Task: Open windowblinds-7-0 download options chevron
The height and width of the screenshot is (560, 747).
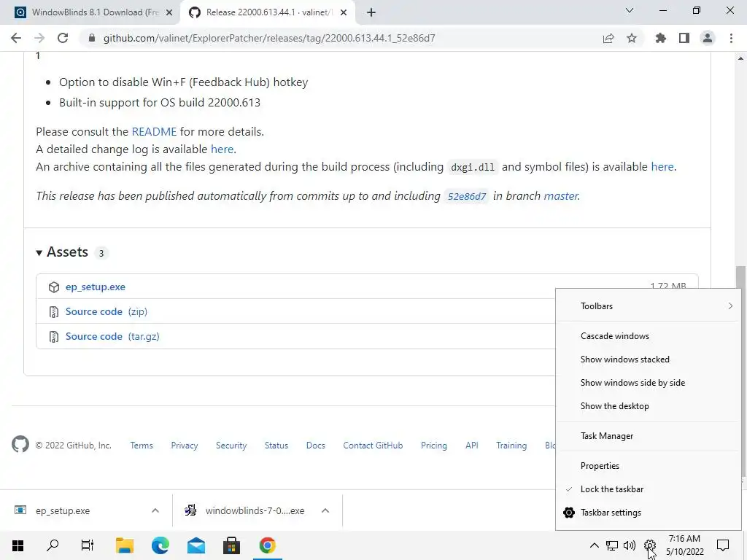Action: [325, 510]
